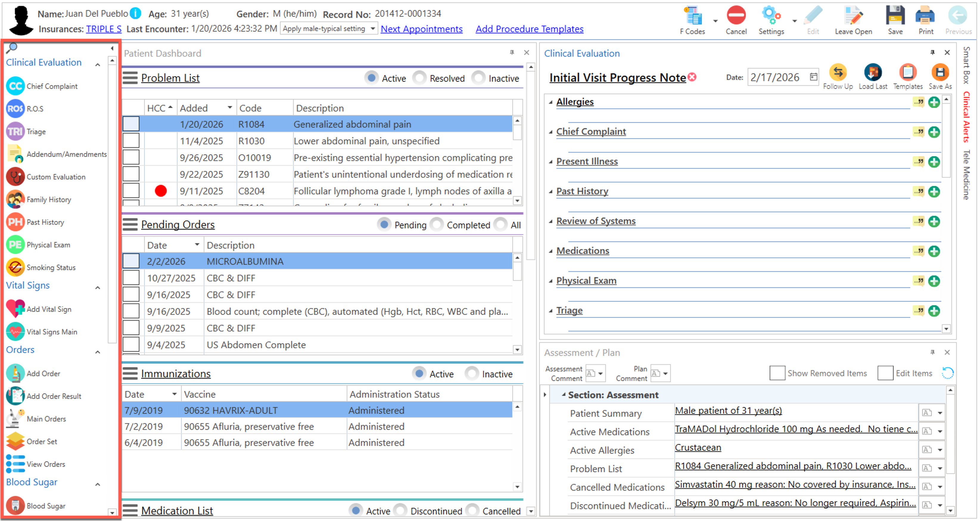This screenshot has width=980, height=521.
Task: Collapse the Vital Signs sidebar group
Action: (x=98, y=288)
